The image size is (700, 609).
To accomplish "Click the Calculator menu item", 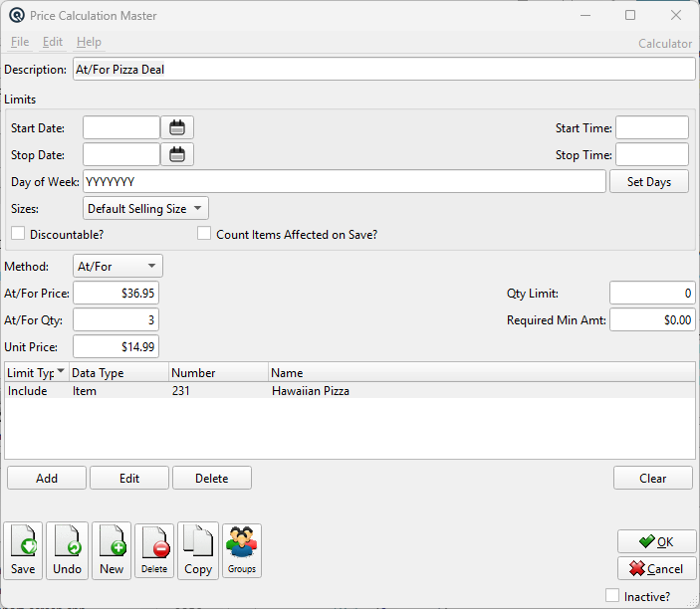I will pyautogui.click(x=665, y=44).
